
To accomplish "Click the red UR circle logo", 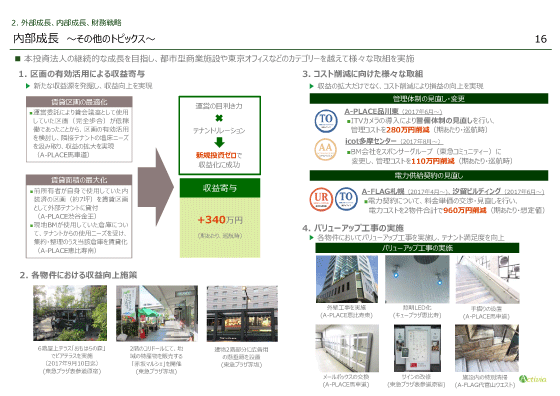I will click(321, 199).
